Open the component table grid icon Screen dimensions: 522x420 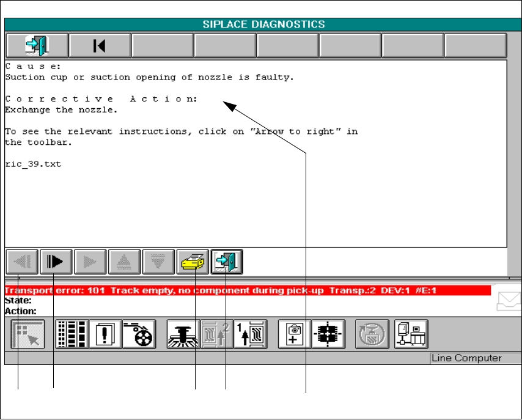(72, 334)
